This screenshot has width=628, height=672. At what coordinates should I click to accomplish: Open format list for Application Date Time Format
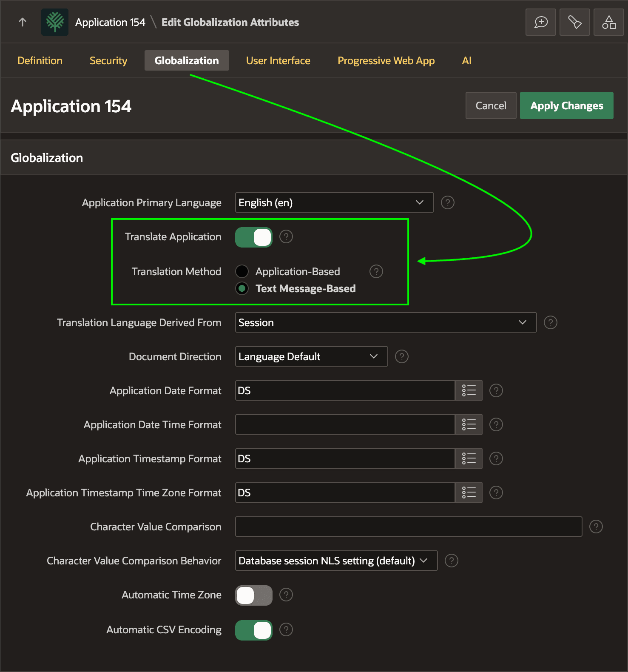click(469, 424)
